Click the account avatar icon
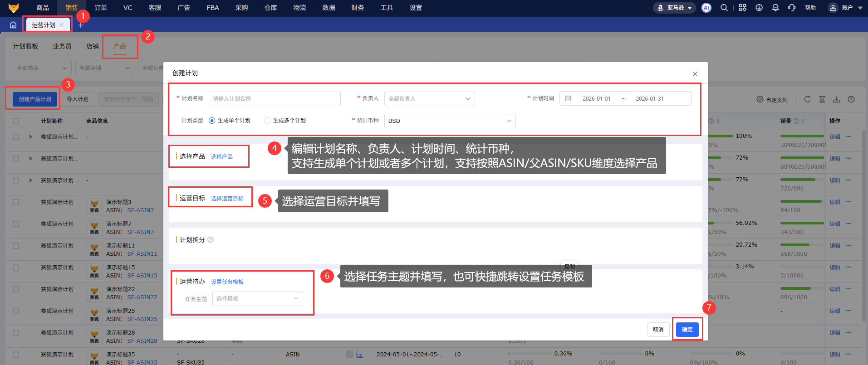 click(833, 8)
